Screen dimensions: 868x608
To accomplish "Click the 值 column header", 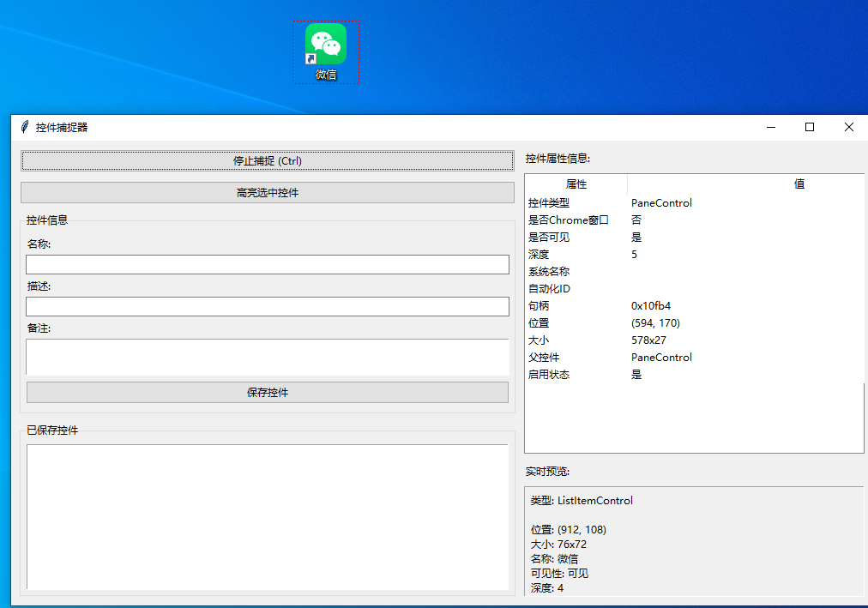I will pyautogui.click(x=799, y=184).
